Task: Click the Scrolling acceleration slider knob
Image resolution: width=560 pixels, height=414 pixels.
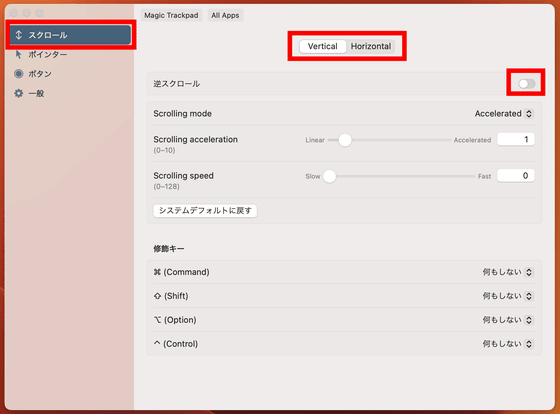Action: coord(345,140)
